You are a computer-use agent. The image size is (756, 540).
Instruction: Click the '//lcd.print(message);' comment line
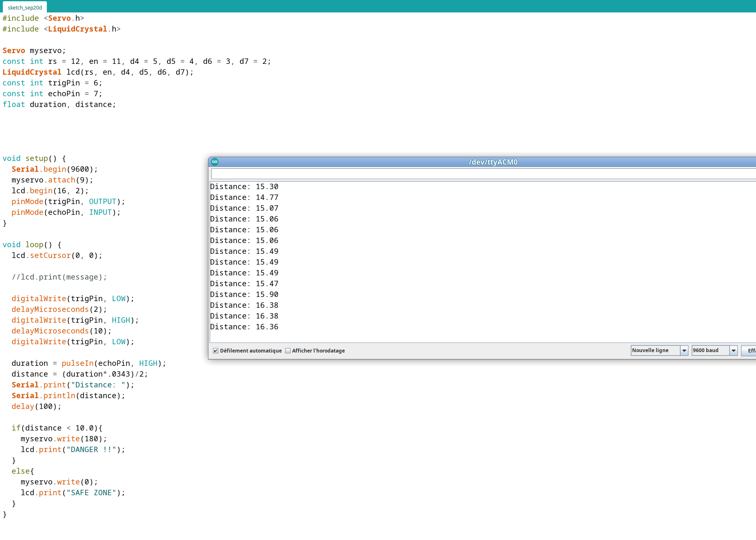click(x=59, y=277)
